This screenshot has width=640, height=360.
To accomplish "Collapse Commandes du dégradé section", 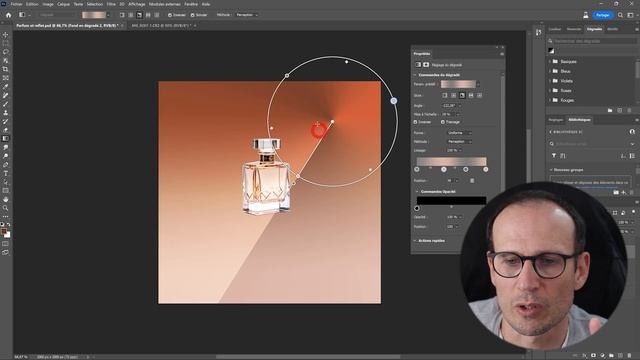I will click(x=416, y=75).
